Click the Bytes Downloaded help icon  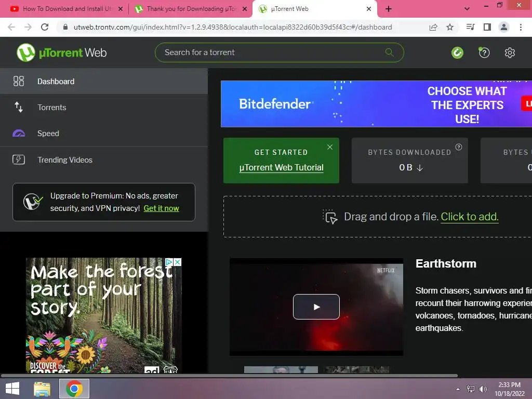(459, 147)
